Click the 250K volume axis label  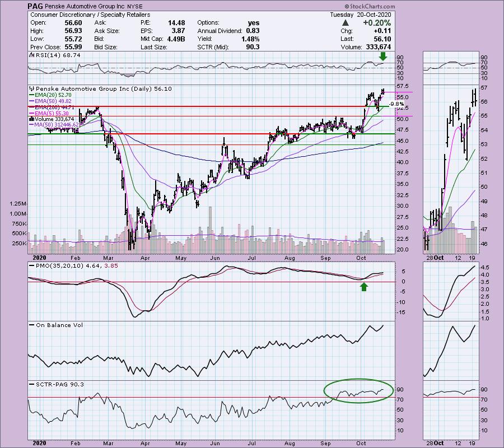click(x=19, y=243)
